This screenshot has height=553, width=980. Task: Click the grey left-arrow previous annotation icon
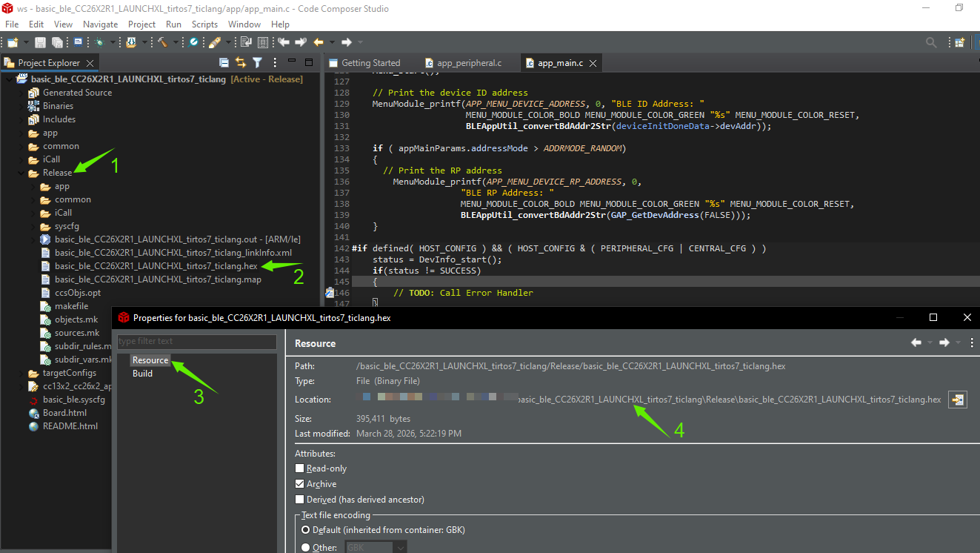click(x=283, y=42)
